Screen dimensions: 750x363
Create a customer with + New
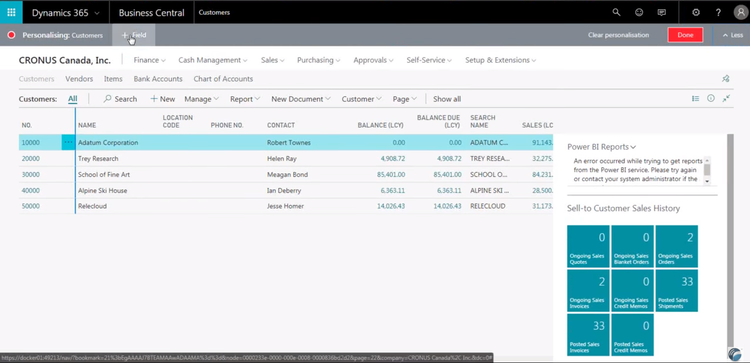pos(163,99)
